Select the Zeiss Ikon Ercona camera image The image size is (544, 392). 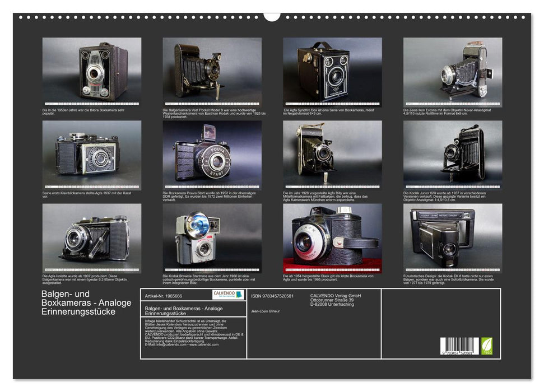point(452,69)
